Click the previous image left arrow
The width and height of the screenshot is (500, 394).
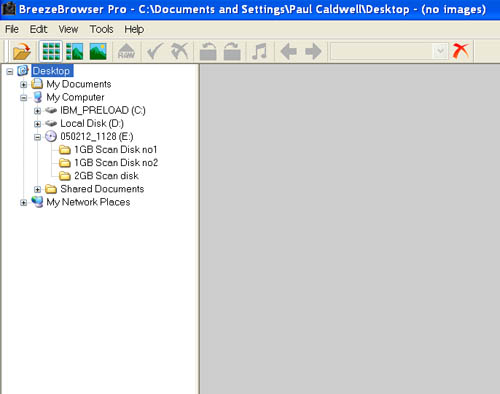[x=288, y=51]
